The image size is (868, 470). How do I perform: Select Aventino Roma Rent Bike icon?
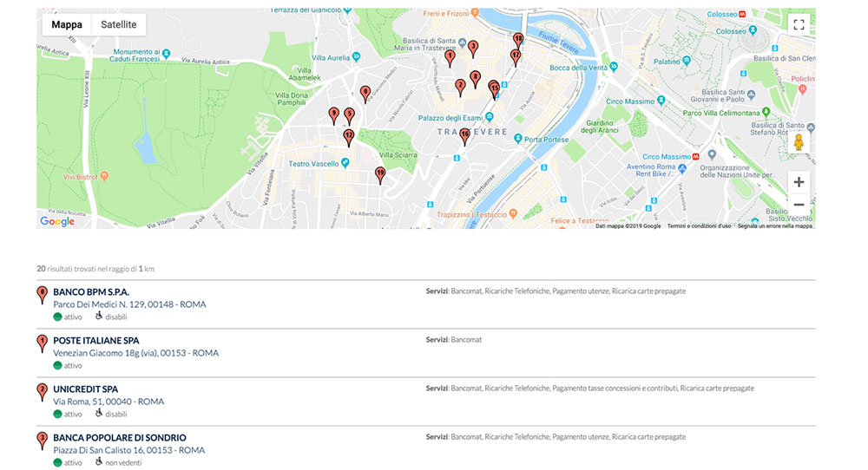pos(682,169)
